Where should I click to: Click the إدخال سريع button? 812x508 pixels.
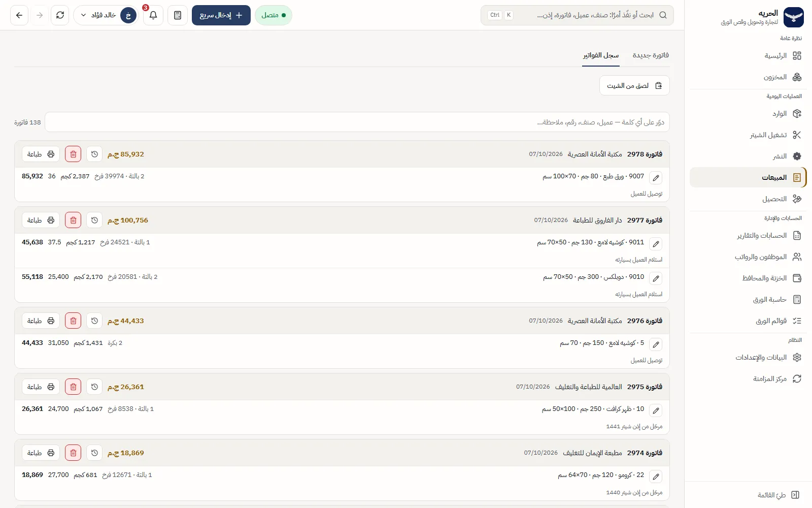point(221,15)
